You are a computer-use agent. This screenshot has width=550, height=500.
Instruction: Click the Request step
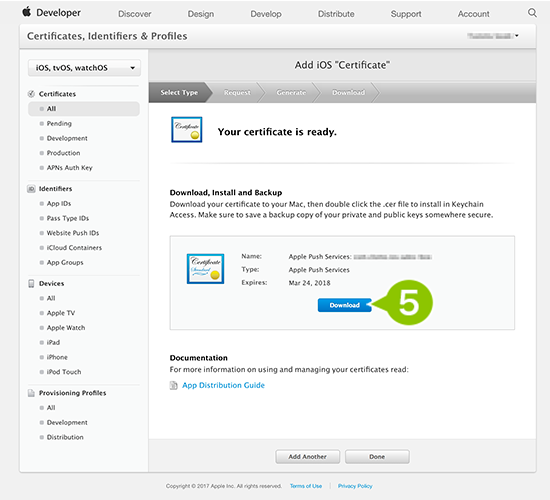(x=237, y=93)
